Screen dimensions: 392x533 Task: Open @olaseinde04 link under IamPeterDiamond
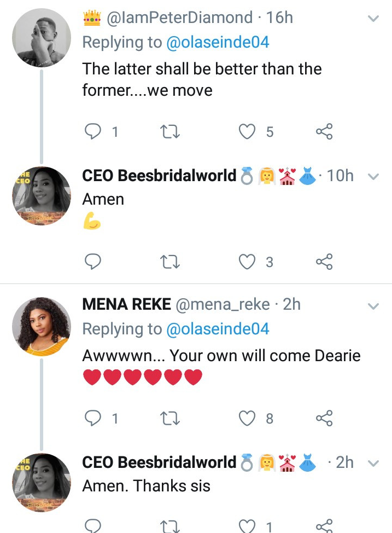point(218,43)
